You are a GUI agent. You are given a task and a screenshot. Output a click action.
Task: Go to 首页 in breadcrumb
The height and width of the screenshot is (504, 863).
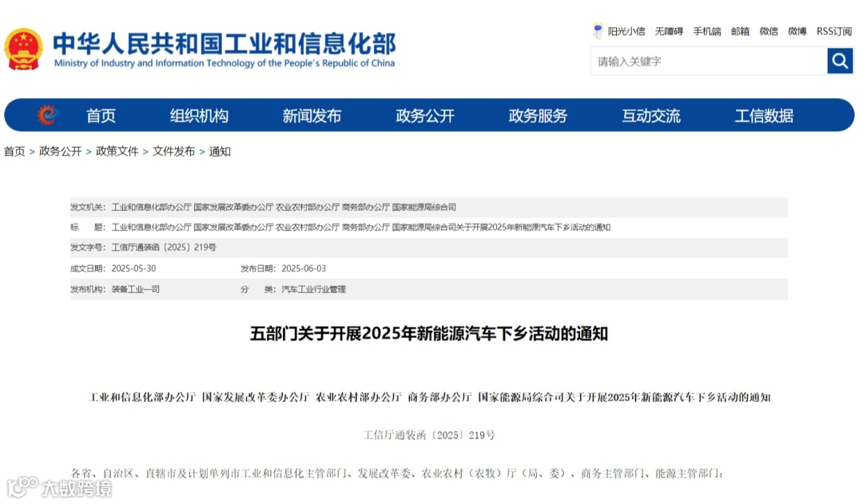coord(15,151)
